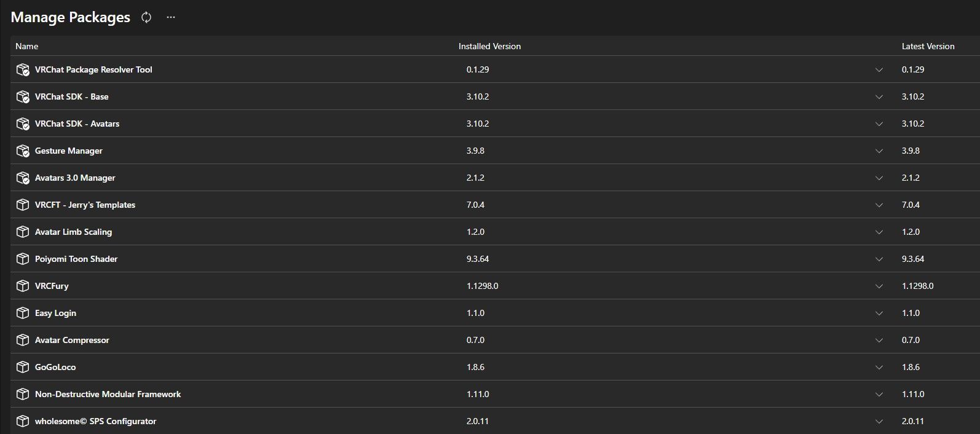Click the refresh packages icon
The width and height of the screenshot is (980, 434).
(x=146, y=17)
